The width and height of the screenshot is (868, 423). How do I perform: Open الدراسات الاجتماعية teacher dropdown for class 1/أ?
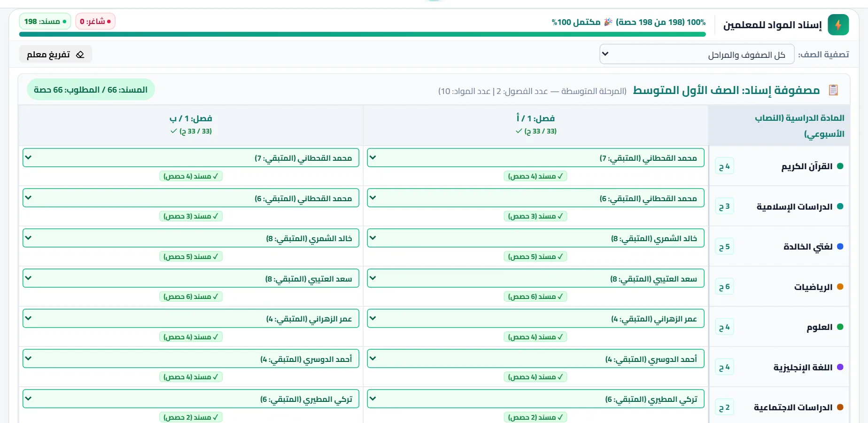535,399
